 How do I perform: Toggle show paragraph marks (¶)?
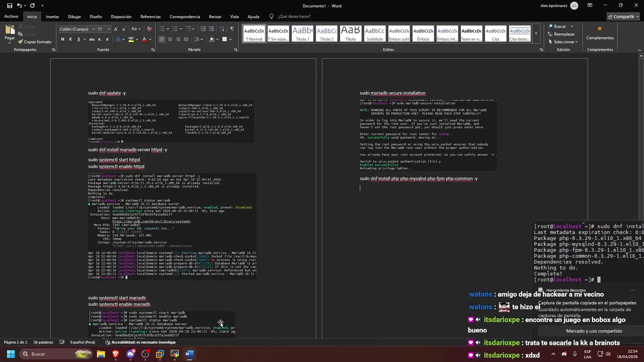coord(232,29)
